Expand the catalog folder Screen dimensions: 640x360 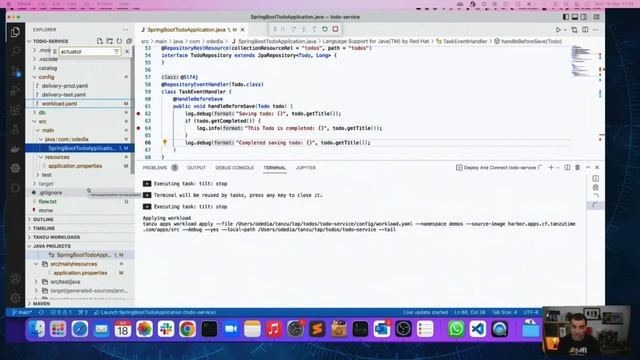[80, 68]
